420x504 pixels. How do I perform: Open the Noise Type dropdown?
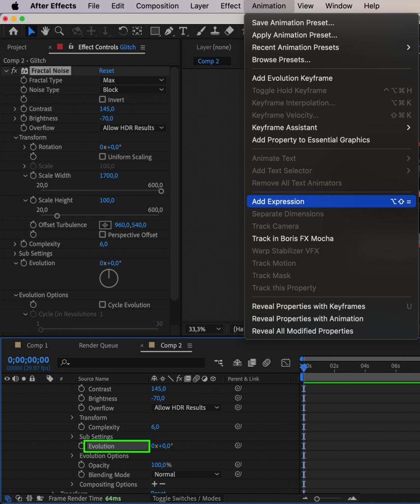point(132,90)
